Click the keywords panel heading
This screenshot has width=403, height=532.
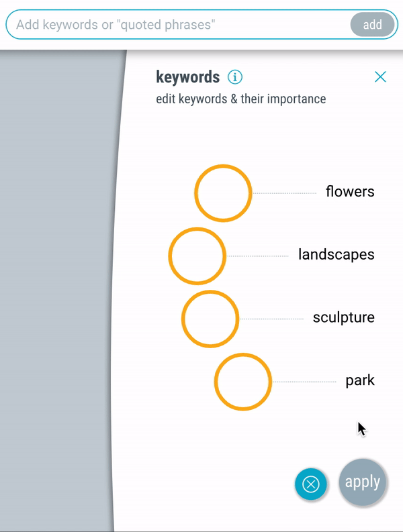(x=188, y=77)
